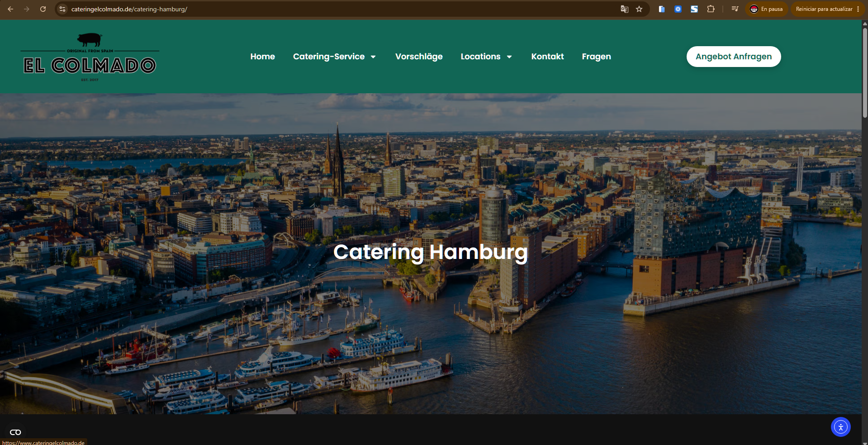The height and width of the screenshot is (445, 868).
Task: Open the accessibility widget button
Action: [840, 427]
